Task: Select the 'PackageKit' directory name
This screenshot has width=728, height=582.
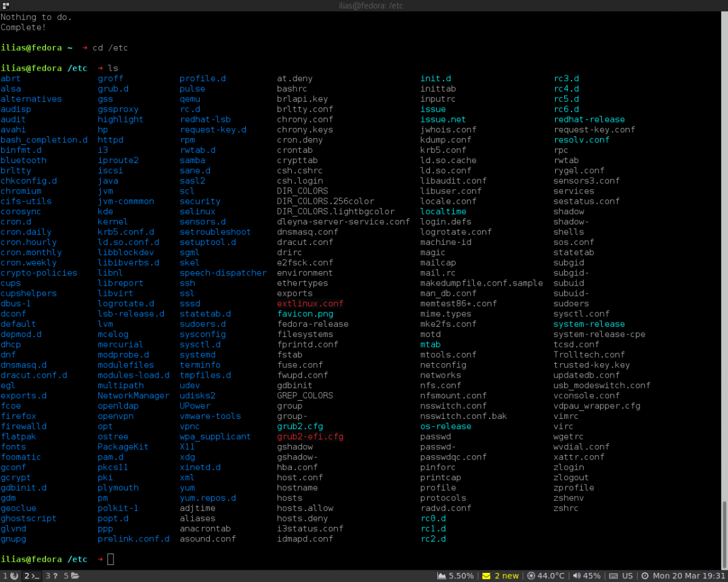Action: (123, 447)
